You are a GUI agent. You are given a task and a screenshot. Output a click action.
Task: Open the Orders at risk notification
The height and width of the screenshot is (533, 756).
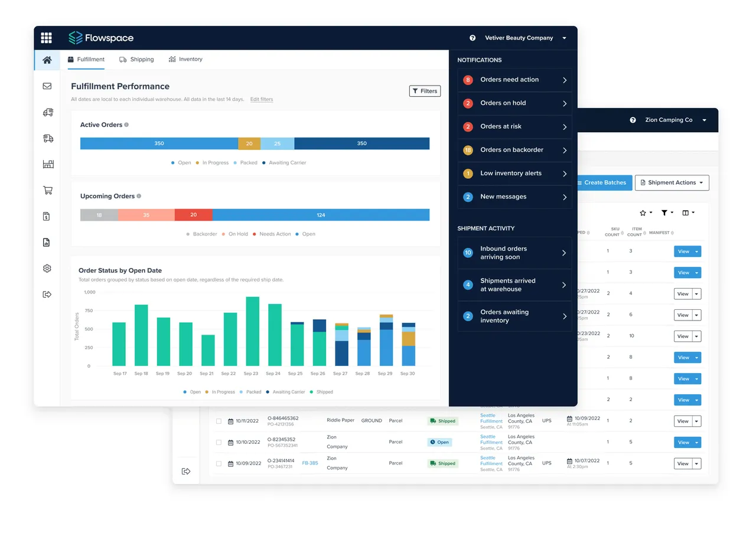coord(514,126)
